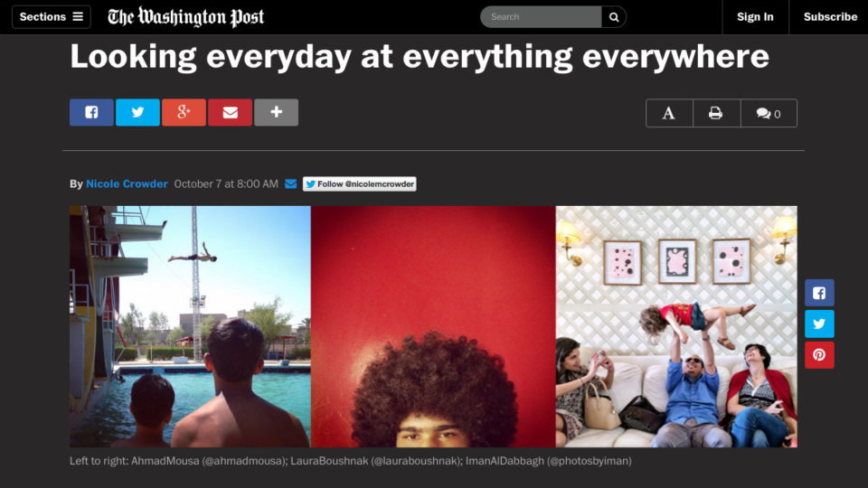Image resolution: width=868 pixels, height=488 pixels.
Task: Tweet from the side floating bar
Action: pyautogui.click(x=819, y=324)
